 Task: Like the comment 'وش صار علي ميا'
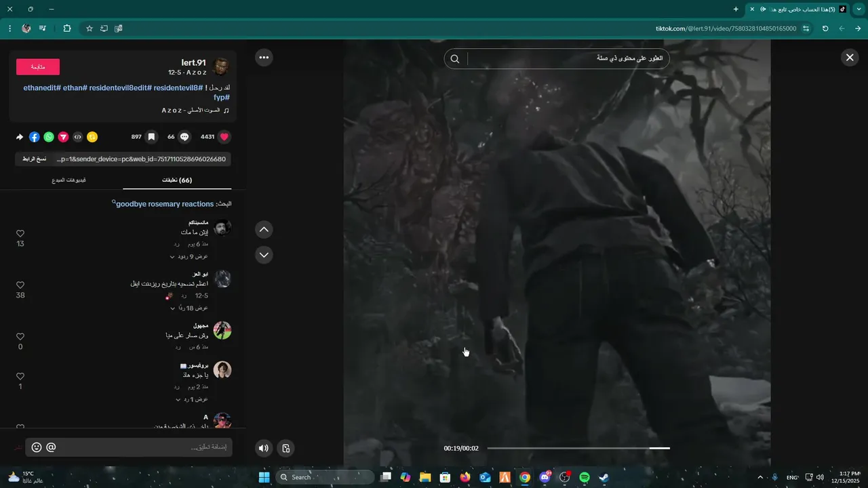click(x=20, y=337)
